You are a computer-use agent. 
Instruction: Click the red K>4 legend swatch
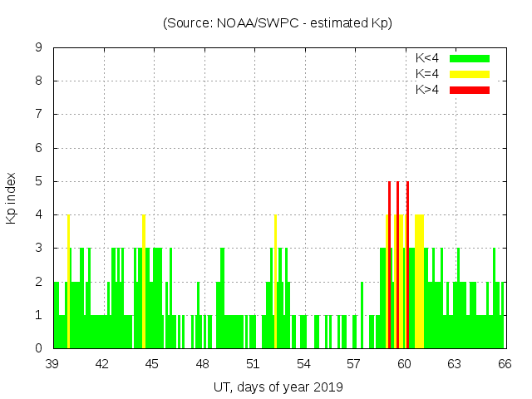(x=470, y=89)
